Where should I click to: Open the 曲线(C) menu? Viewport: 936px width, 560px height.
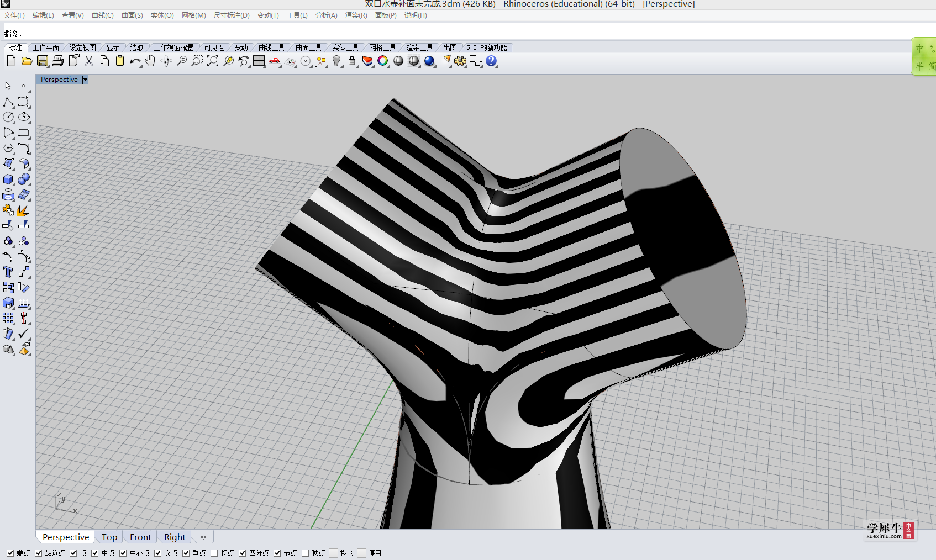pyautogui.click(x=103, y=15)
